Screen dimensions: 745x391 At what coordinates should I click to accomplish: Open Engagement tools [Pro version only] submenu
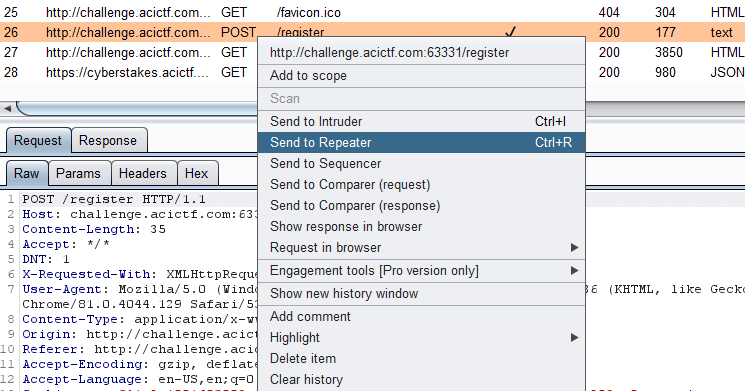tap(421, 271)
